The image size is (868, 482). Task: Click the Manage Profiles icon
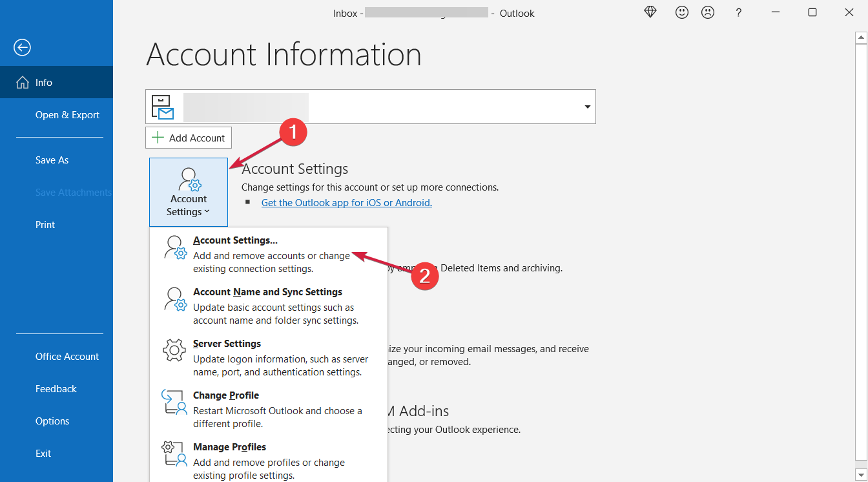(174, 454)
